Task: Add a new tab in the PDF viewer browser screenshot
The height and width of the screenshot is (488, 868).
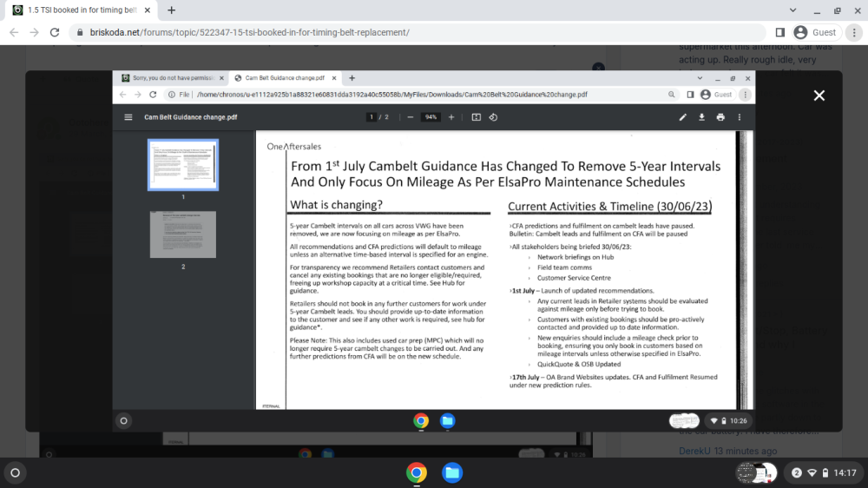Action: [x=352, y=78]
